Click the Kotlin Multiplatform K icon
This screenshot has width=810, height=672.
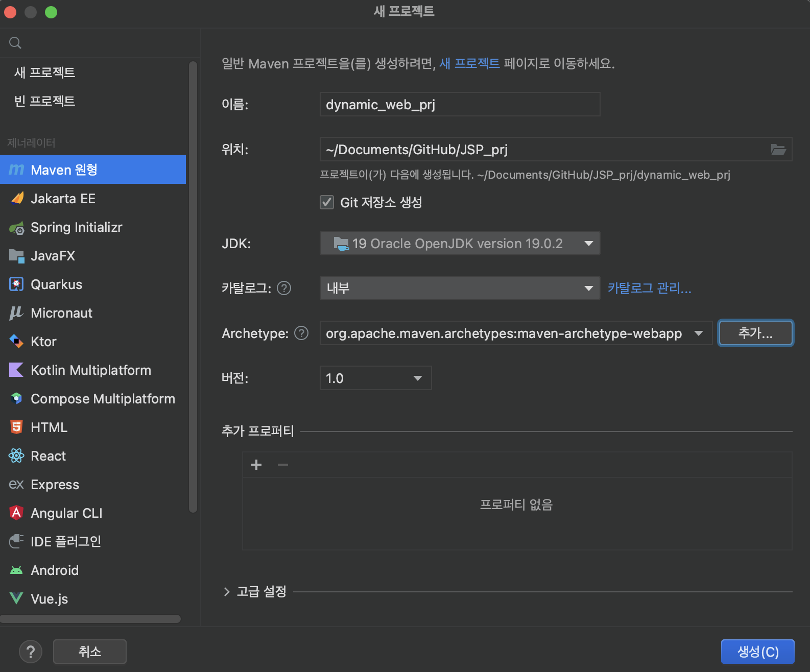(x=16, y=370)
